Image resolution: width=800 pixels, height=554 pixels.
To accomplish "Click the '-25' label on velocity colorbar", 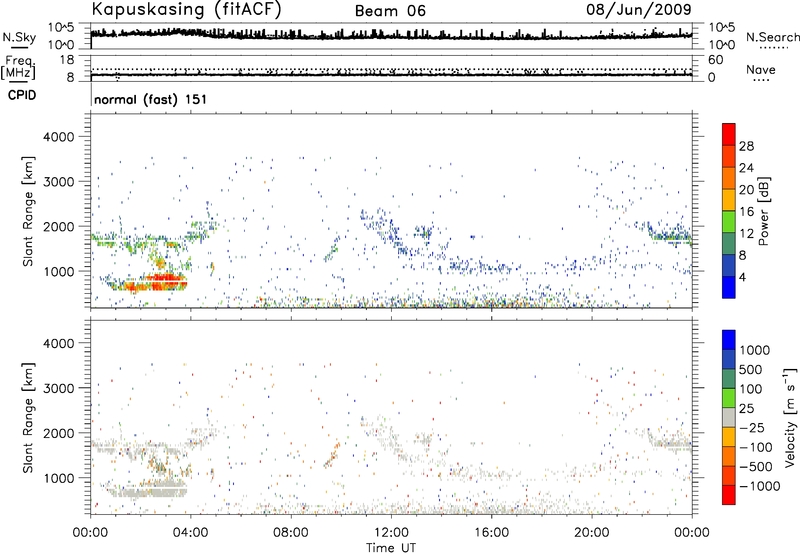I will [752, 428].
